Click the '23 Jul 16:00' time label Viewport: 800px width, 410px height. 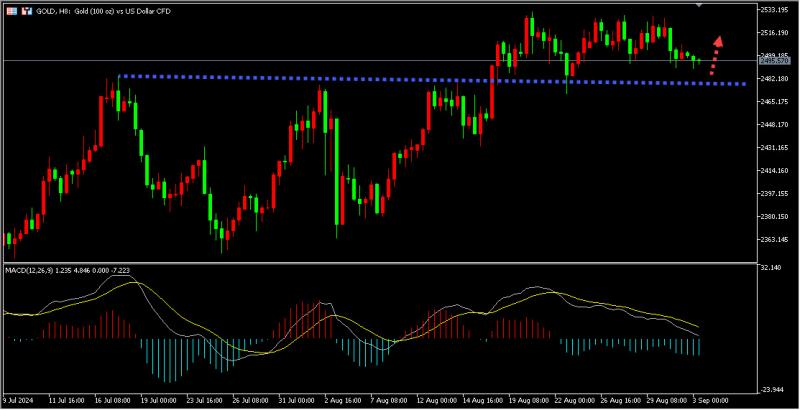click(x=203, y=400)
